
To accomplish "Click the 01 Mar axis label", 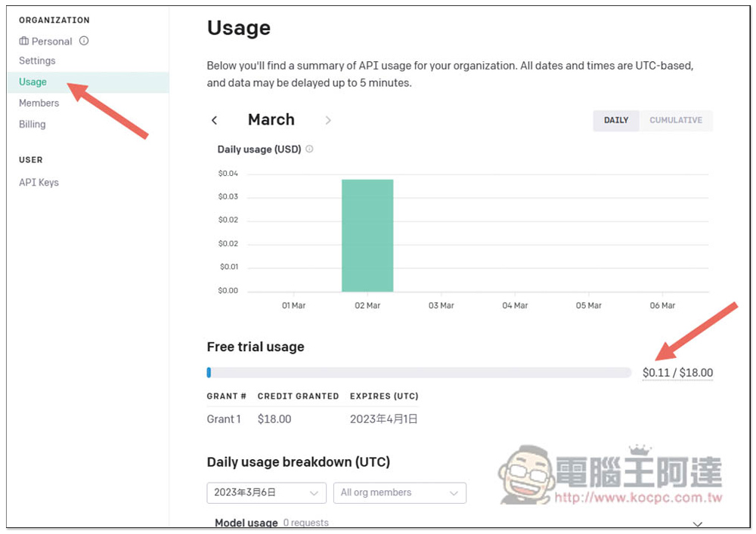I will tap(293, 306).
